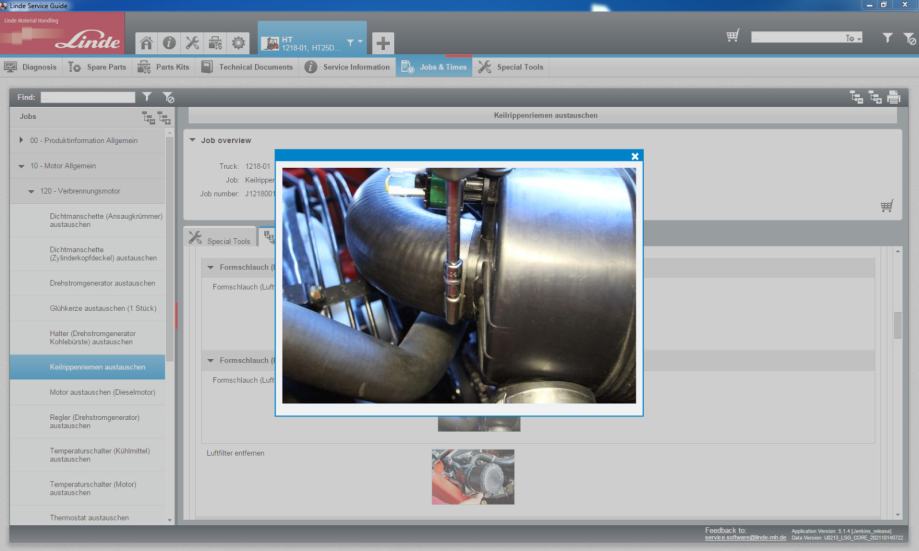The width and height of the screenshot is (919, 551).
Task: Apply the filter icon next to the Find field
Action: pos(148,97)
